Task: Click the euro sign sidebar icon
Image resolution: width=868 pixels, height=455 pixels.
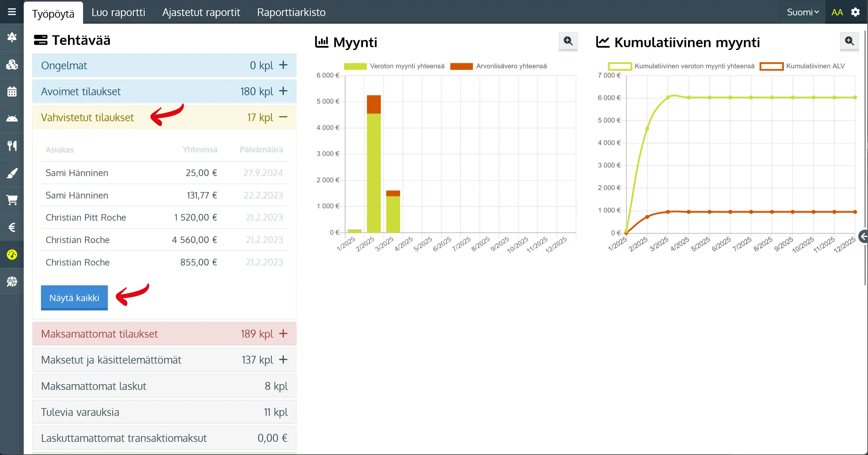Action: click(12, 227)
